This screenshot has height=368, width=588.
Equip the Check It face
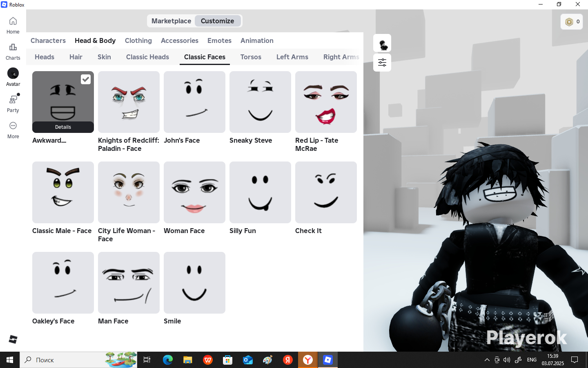(x=326, y=192)
